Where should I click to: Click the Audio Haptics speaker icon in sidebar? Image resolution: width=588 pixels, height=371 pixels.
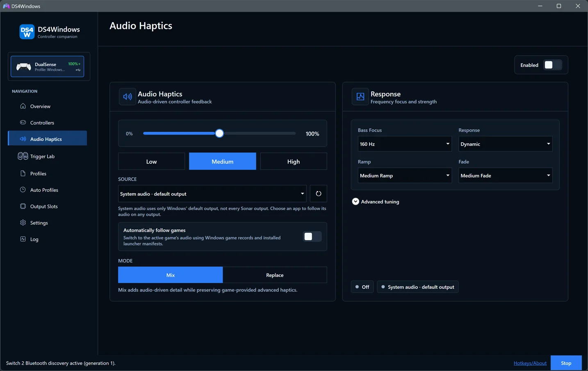point(23,139)
